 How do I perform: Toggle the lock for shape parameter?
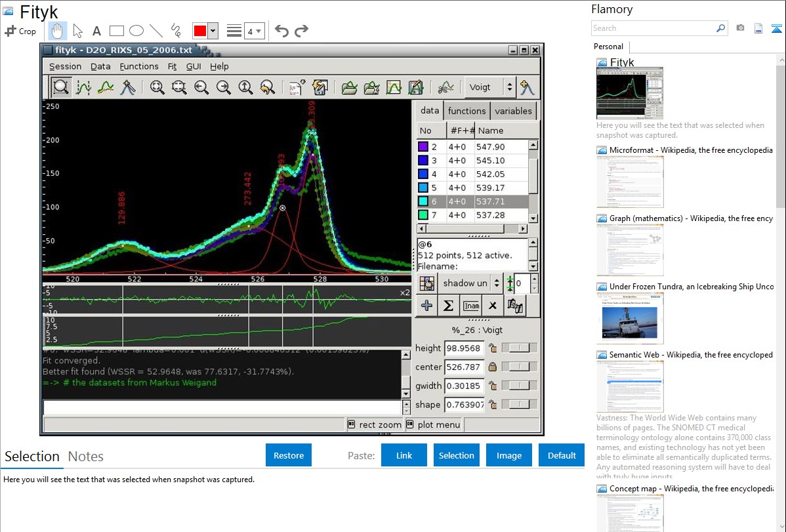tap(493, 404)
